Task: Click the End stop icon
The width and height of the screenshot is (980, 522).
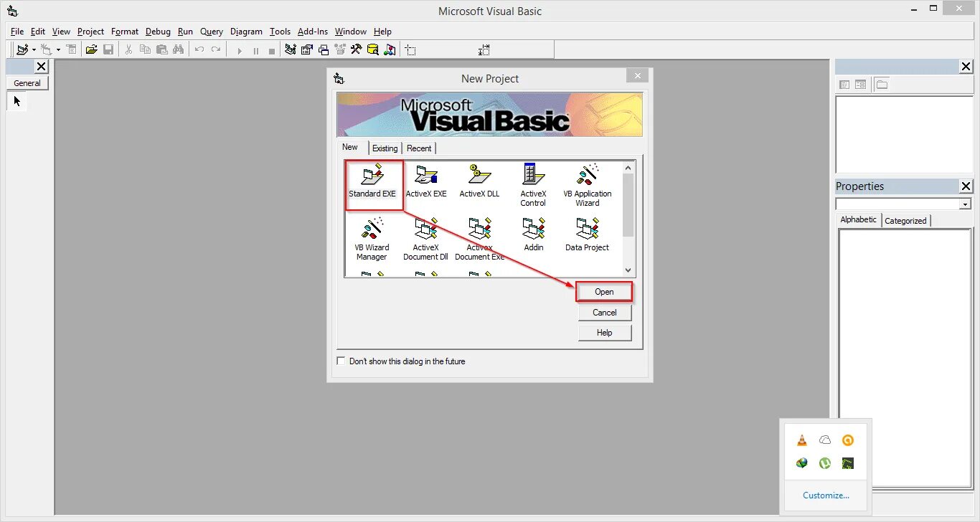Action: point(272,50)
